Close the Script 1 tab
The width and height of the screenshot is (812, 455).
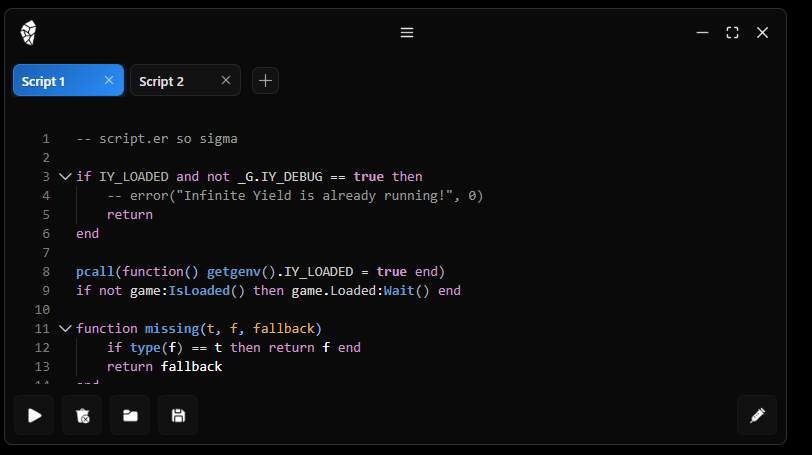point(109,81)
